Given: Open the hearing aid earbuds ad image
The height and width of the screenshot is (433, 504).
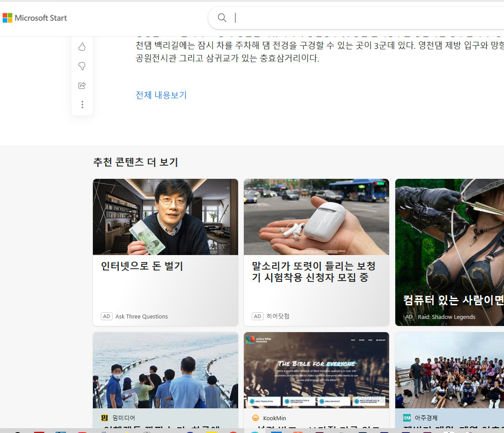Looking at the screenshot, I should [316, 217].
